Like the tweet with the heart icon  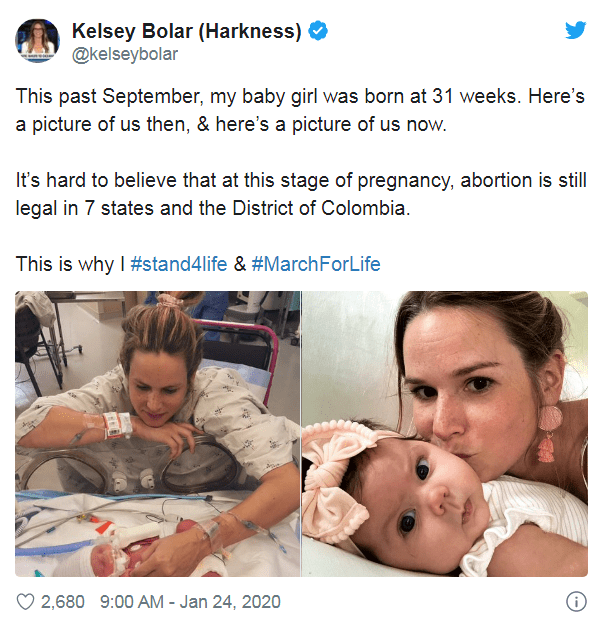point(25,602)
